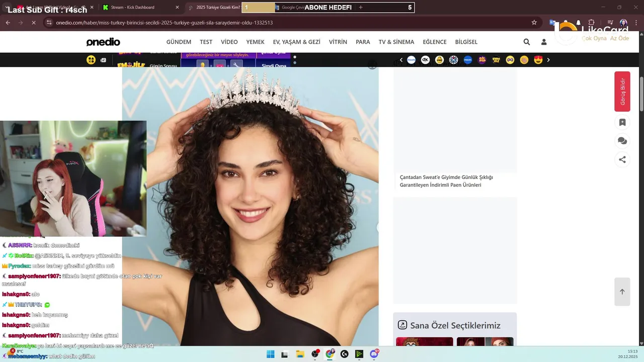Screen dimensions: 644x362
Task: Open the user account profile icon
Action: click(x=544, y=42)
